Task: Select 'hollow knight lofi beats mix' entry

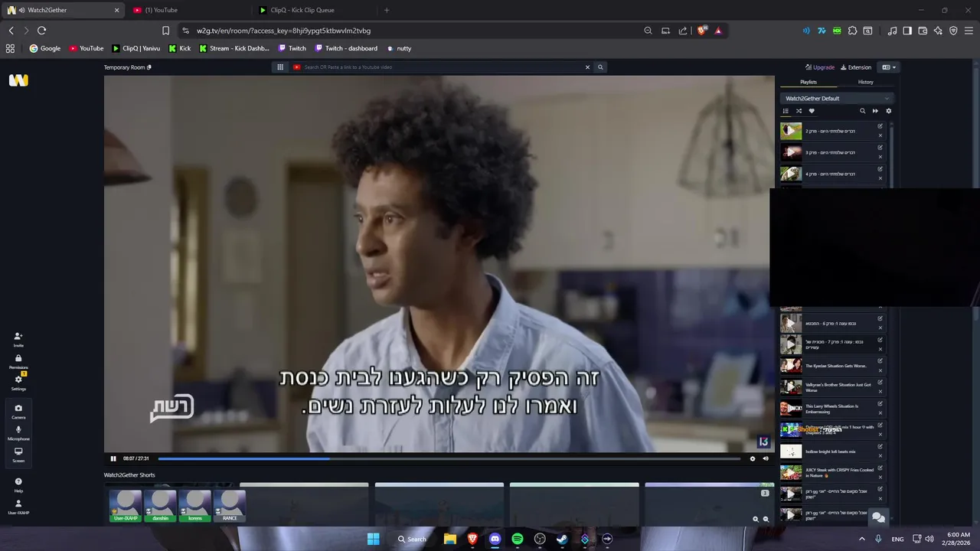Action: point(830,452)
